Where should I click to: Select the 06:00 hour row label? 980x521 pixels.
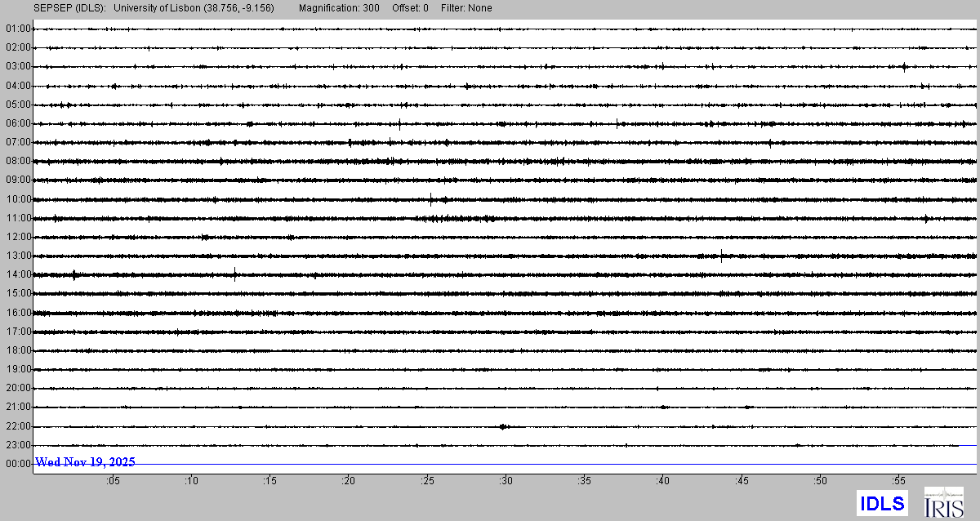pos(18,123)
